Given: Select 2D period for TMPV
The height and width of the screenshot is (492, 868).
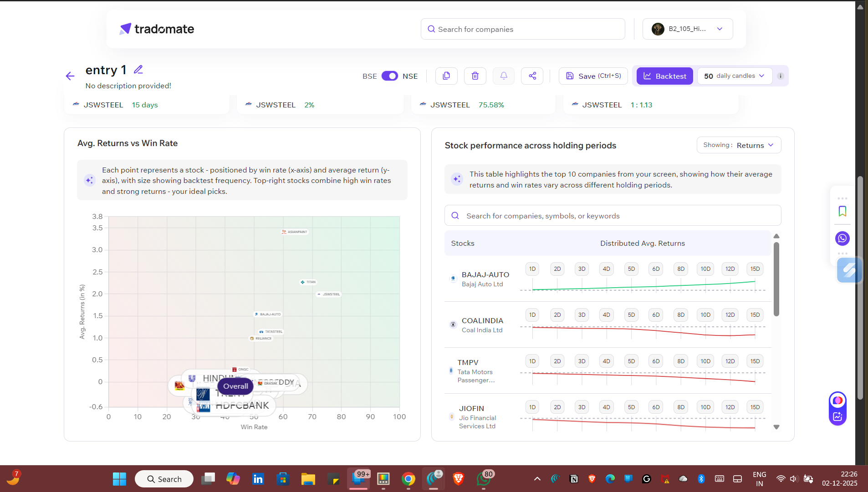Looking at the screenshot, I should (557, 361).
